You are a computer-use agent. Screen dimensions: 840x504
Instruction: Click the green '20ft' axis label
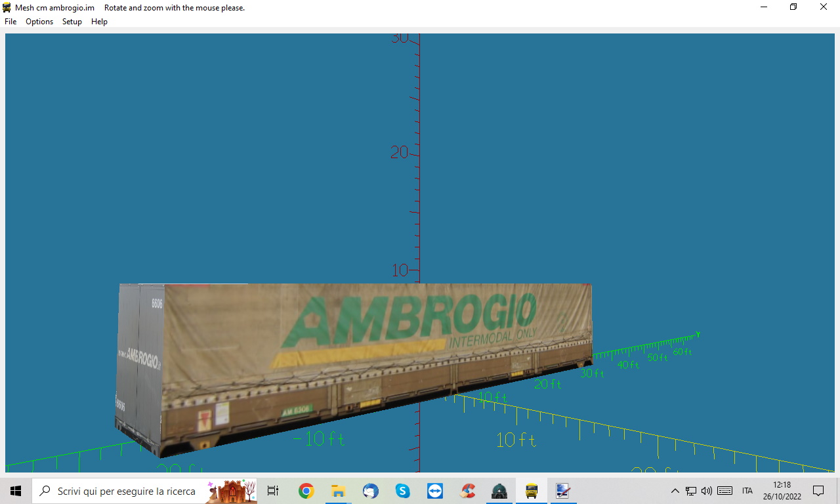[548, 384]
